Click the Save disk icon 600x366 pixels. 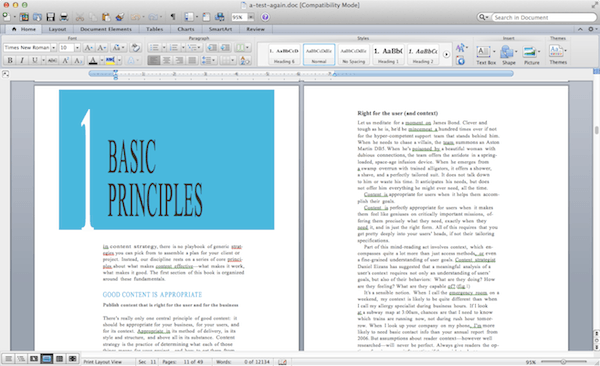51,17
